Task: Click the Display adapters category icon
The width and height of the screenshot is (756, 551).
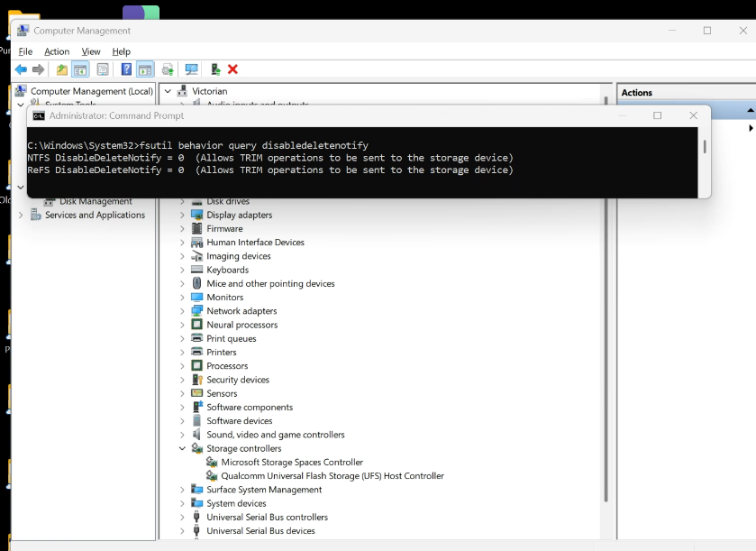Action: click(196, 215)
